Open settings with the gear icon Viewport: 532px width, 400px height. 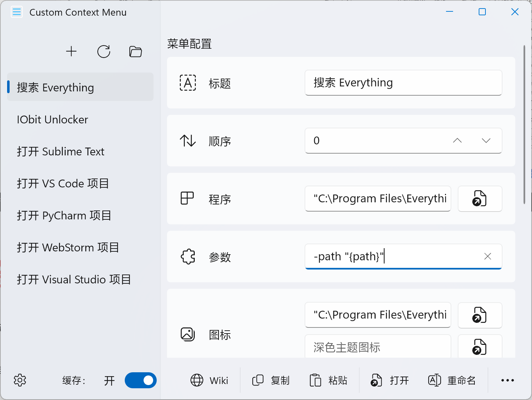(x=20, y=380)
